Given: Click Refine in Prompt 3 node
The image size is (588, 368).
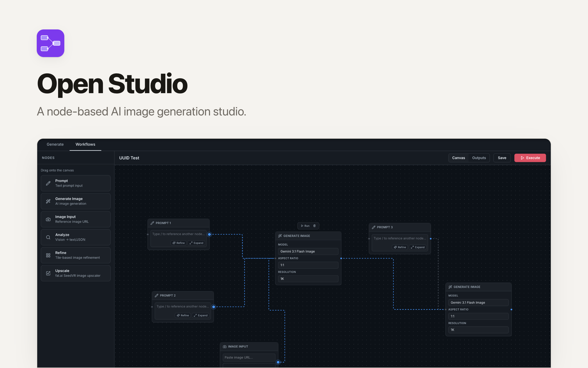Looking at the screenshot, I should [x=400, y=247].
